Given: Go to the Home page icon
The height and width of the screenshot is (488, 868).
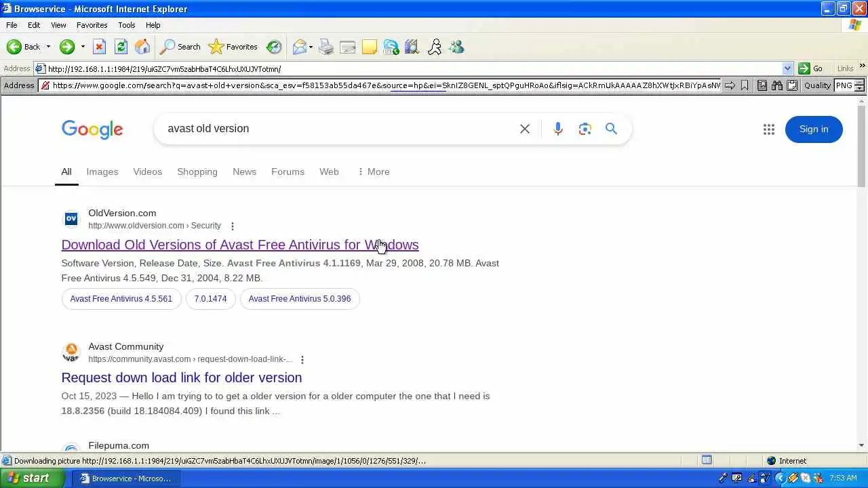Looking at the screenshot, I should tap(142, 47).
